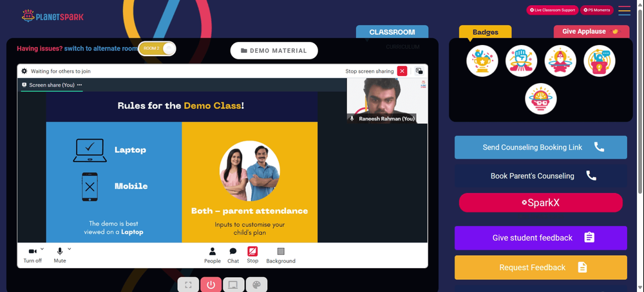This screenshot has width=644, height=292.
Task: Click the 'Stop screen sharing' label
Action: coord(369,71)
